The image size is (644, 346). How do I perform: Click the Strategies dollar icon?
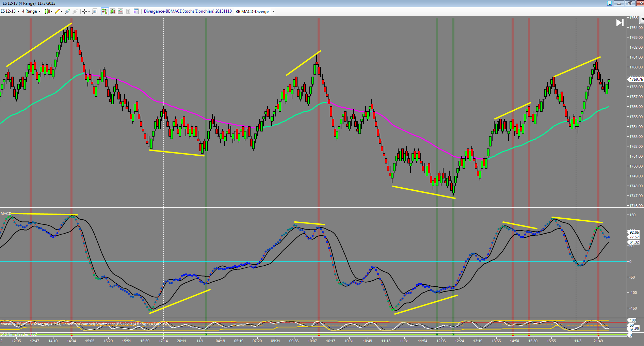pos(128,11)
